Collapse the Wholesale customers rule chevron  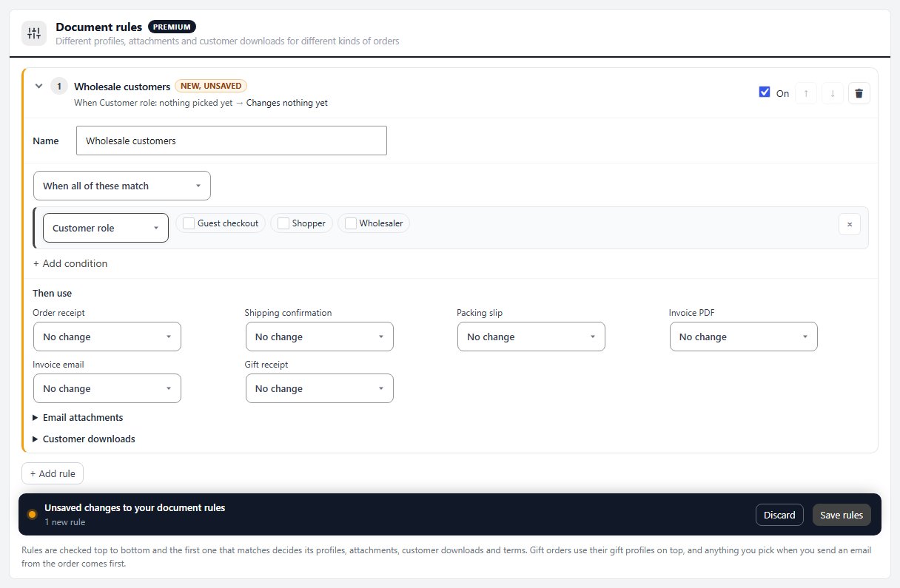pyautogui.click(x=39, y=87)
